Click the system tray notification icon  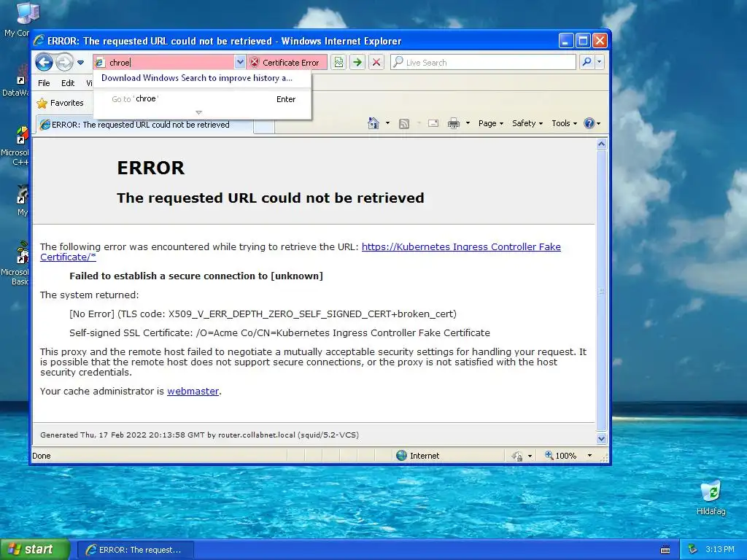(x=692, y=550)
